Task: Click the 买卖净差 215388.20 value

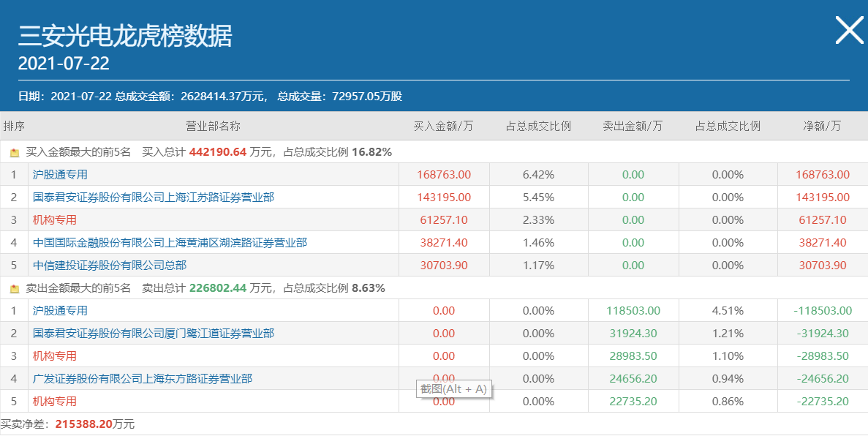Action: [x=85, y=425]
